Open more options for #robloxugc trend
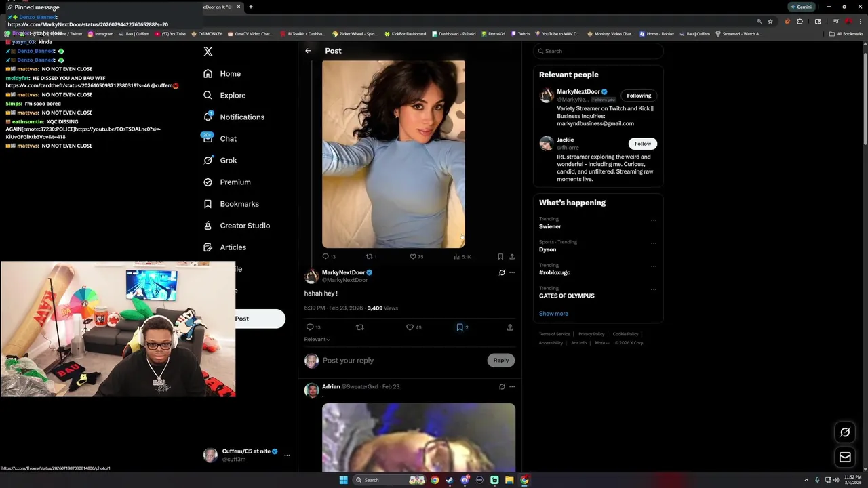This screenshot has height=488, width=868. tap(654, 266)
